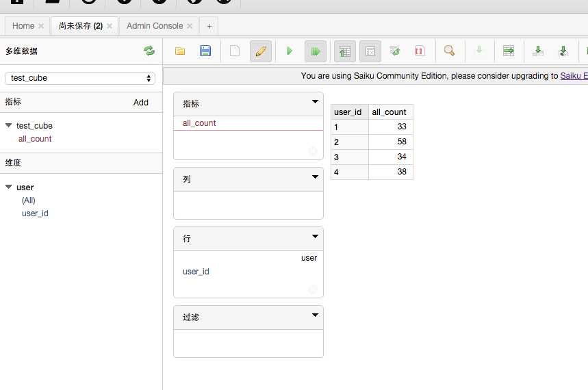Image resolution: width=588 pixels, height=390 pixels.
Task: Close the Admin Console tab
Action: [x=190, y=26]
